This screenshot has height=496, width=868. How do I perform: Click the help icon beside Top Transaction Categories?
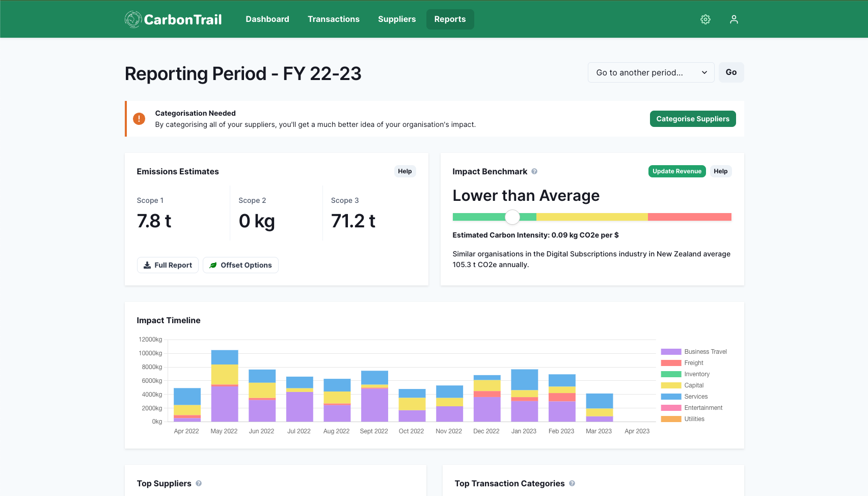[x=572, y=483]
